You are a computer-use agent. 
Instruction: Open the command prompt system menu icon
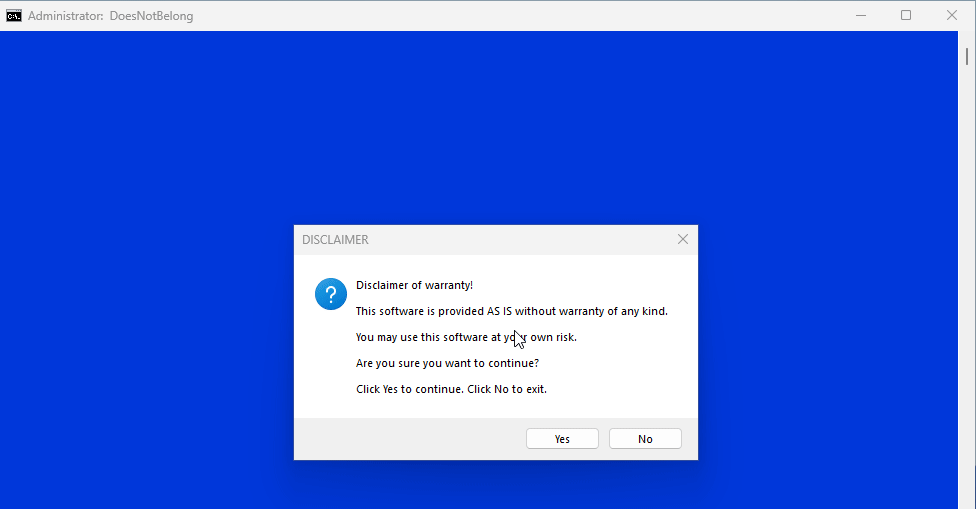(x=14, y=16)
